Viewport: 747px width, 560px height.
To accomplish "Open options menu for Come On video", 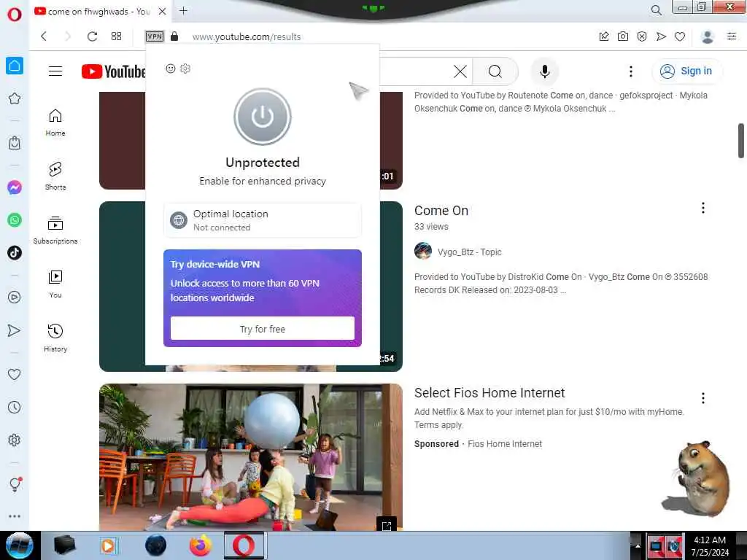I will pos(703,208).
